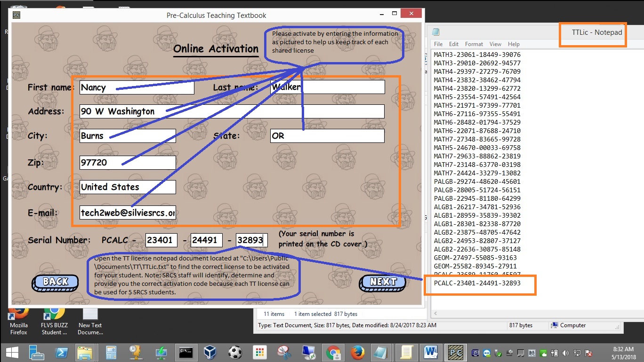Open the colorful grid taskbar icon
This screenshot has width=644, height=362.
tap(259, 352)
